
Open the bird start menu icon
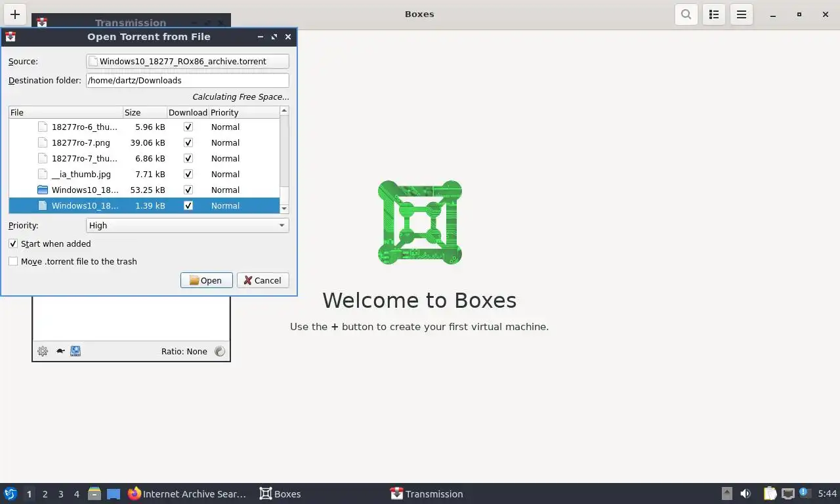coord(10,493)
